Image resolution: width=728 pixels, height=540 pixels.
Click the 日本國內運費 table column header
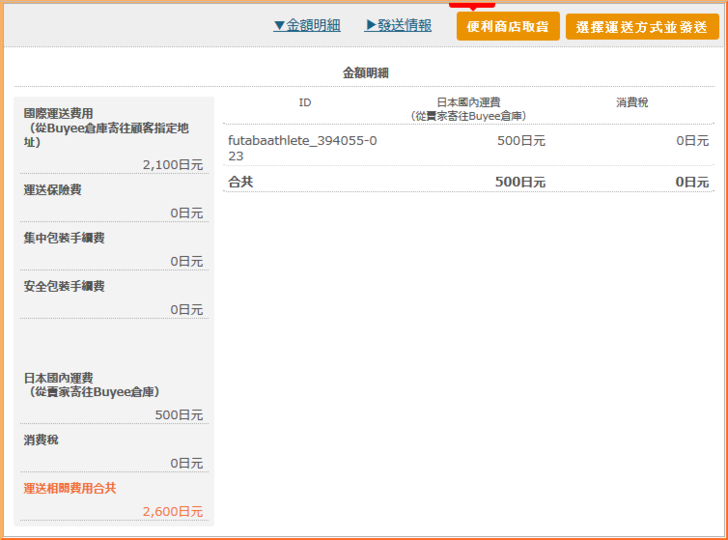coord(468,109)
